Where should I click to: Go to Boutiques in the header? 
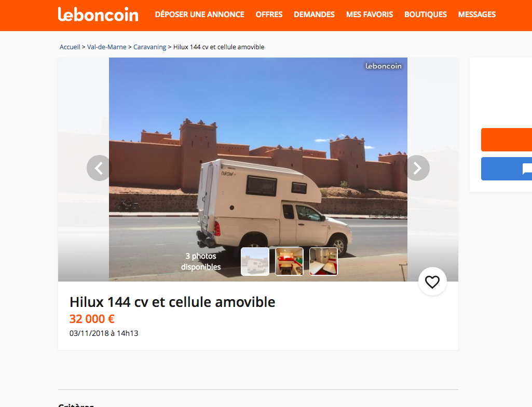426,15
